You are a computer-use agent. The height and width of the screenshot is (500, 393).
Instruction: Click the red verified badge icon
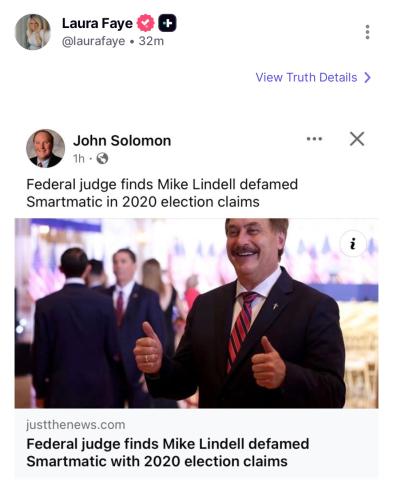click(x=146, y=23)
